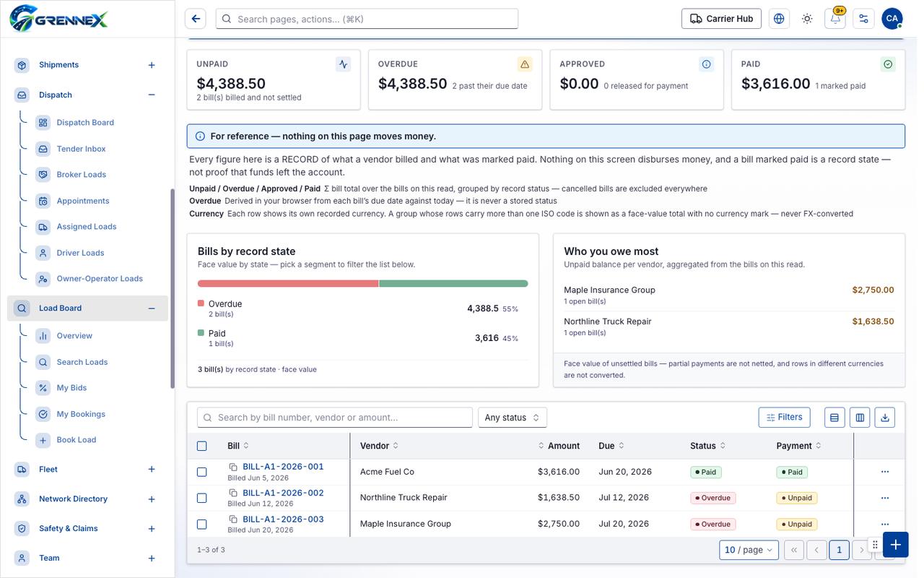Check the BILL-A1-2026-003 row checkbox

pos(202,524)
